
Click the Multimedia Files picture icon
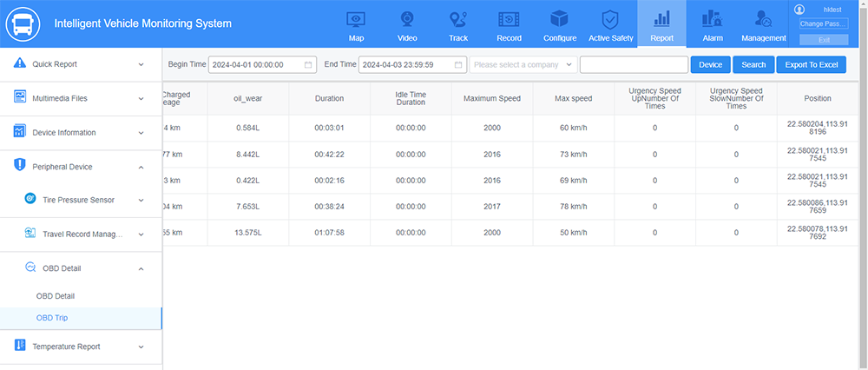[20, 97]
